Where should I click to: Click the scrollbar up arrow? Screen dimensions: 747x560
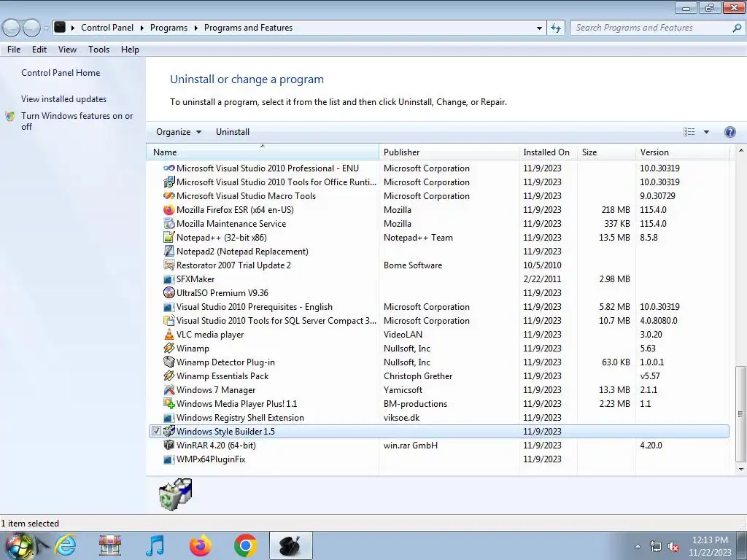point(740,150)
